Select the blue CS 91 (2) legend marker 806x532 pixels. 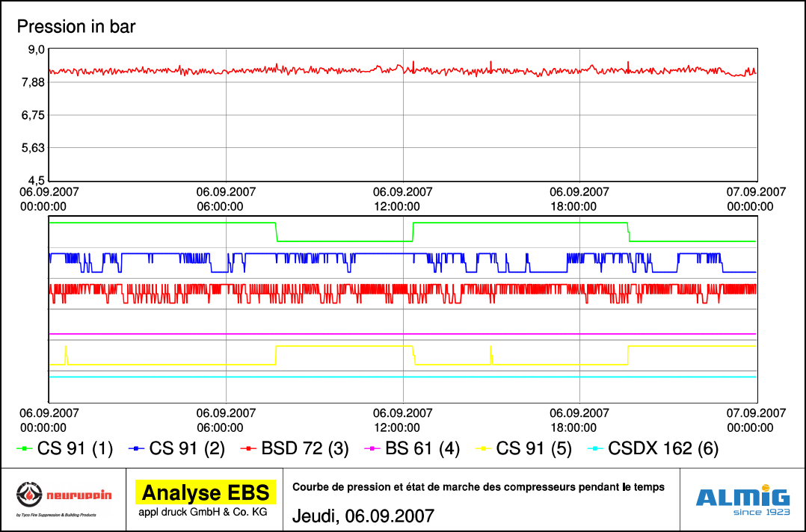[136, 449]
